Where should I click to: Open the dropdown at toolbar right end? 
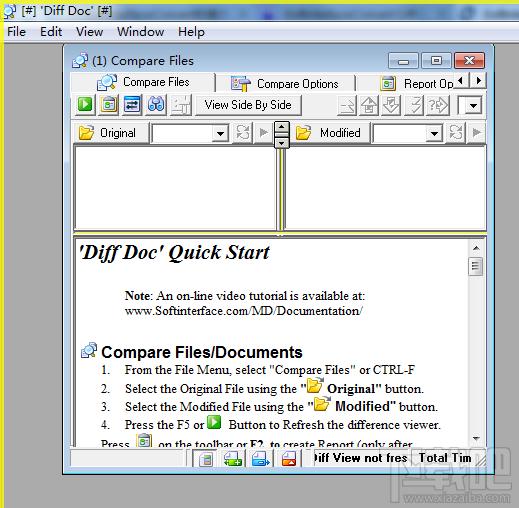[x=473, y=106]
